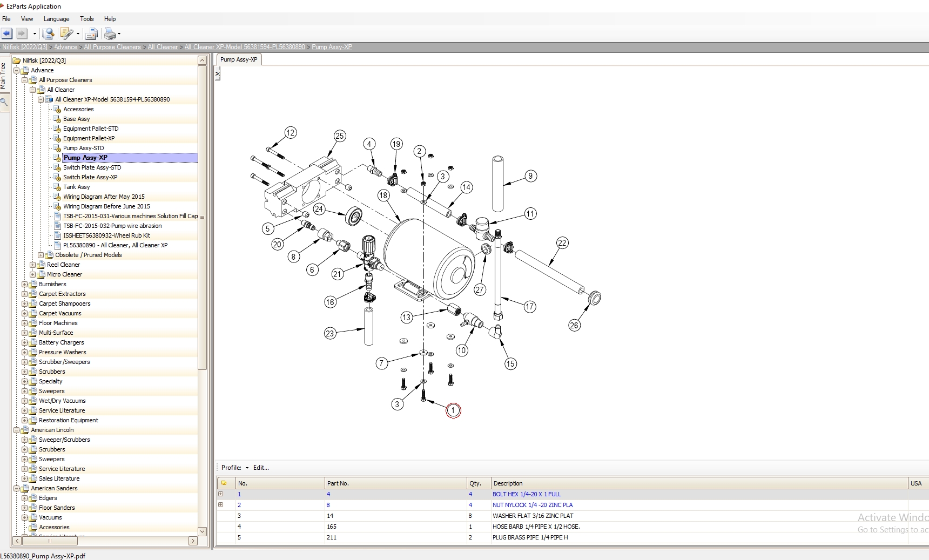Open the document preview magnifier icon
Screen dimensions: 929x560
(x=48, y=33)
